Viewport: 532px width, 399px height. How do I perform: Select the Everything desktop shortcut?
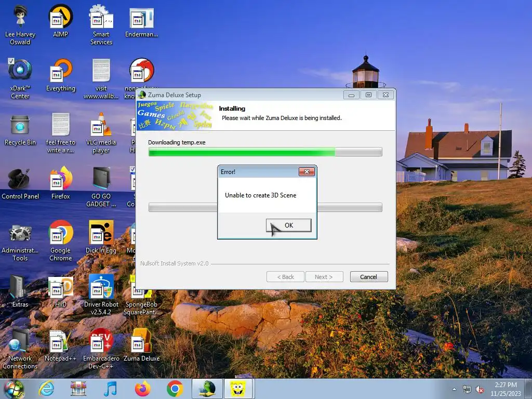(60, 75)
